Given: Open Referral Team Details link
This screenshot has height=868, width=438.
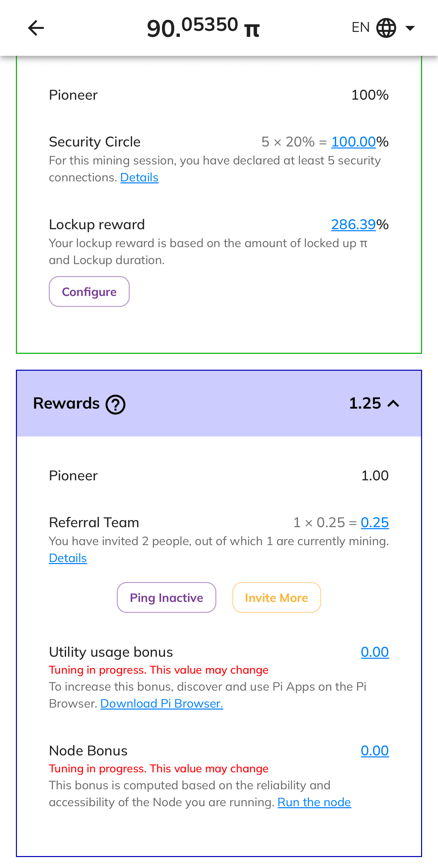Looking at the screenshot, I should 68,558.
